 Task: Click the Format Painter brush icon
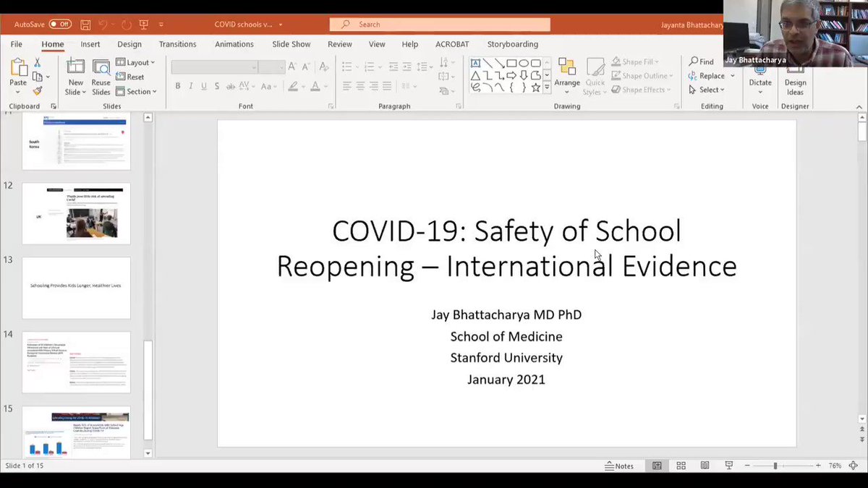click(x=38, y=91)
